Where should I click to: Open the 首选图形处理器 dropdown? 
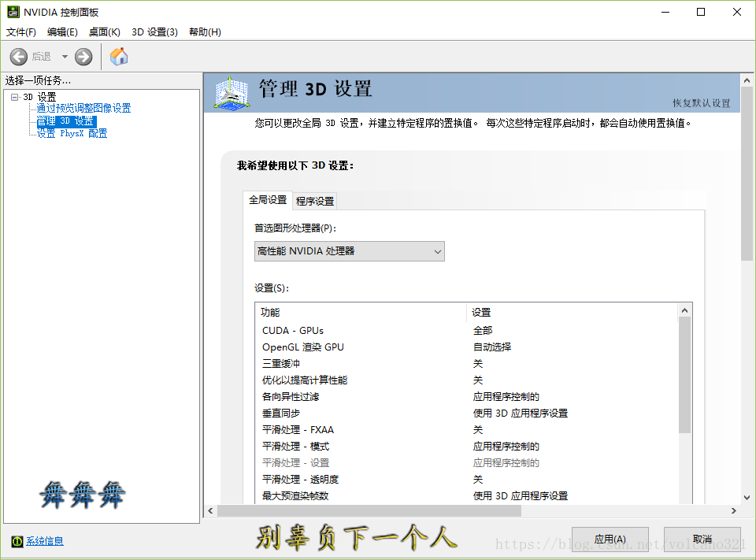click(350, 251)
